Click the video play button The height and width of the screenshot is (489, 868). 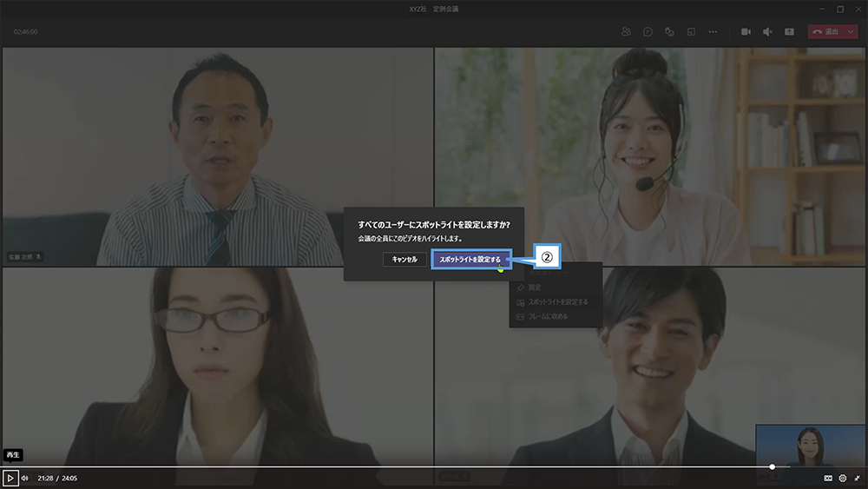[x=10, y=478]
